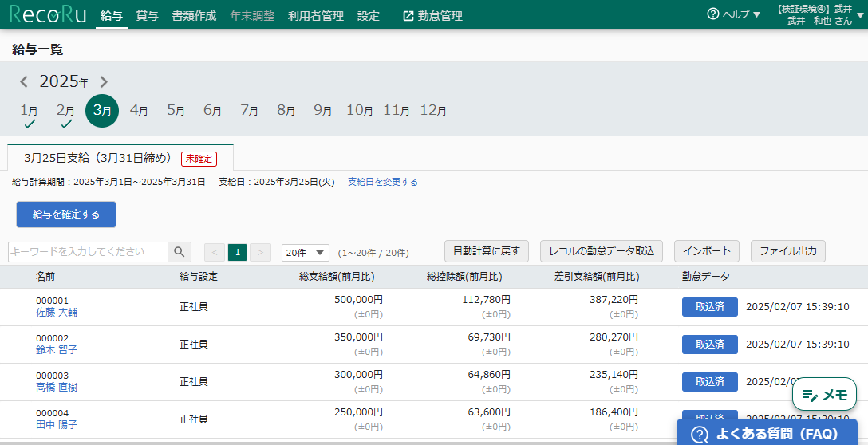Click next page arrow in pagination
Viewport: 868px width, 445px height.
coord(260,252)
